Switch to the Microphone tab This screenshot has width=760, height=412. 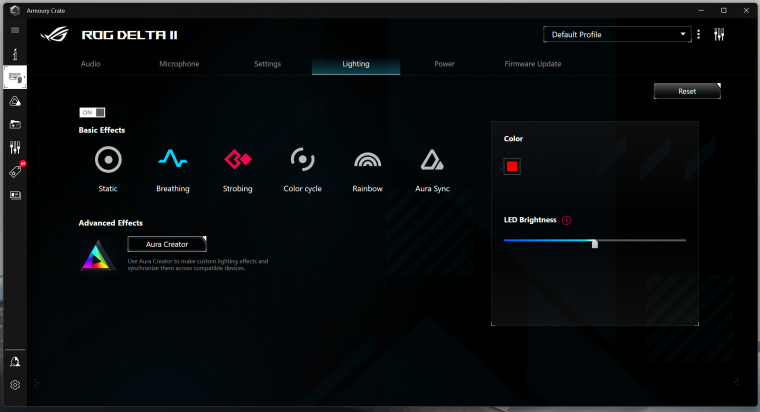coord(179,64)
